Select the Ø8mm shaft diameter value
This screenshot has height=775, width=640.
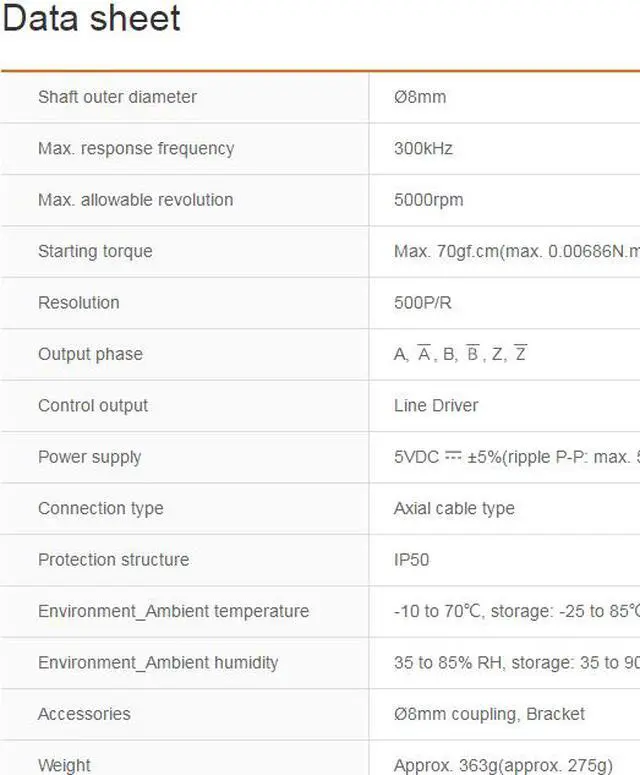(420, 97)
